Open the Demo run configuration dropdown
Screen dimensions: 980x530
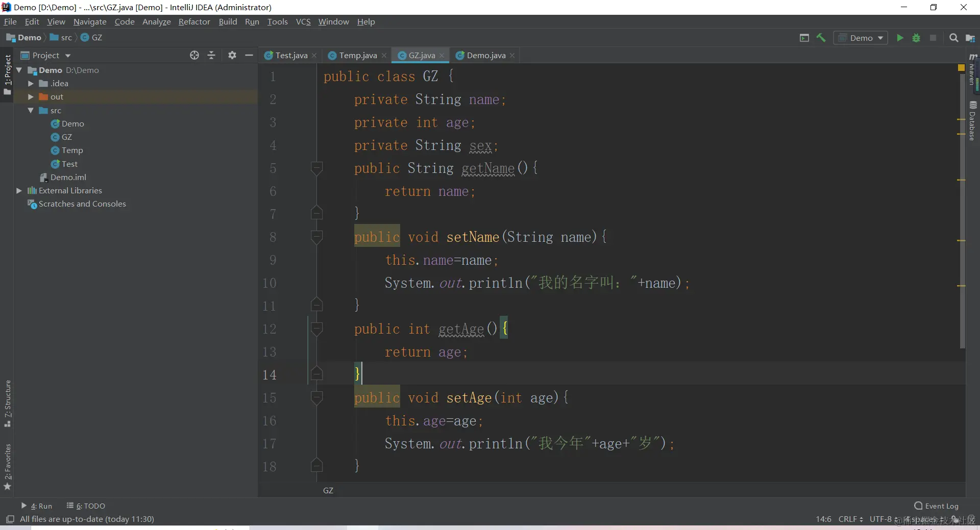pyautogui.click(x=861, y=38)
